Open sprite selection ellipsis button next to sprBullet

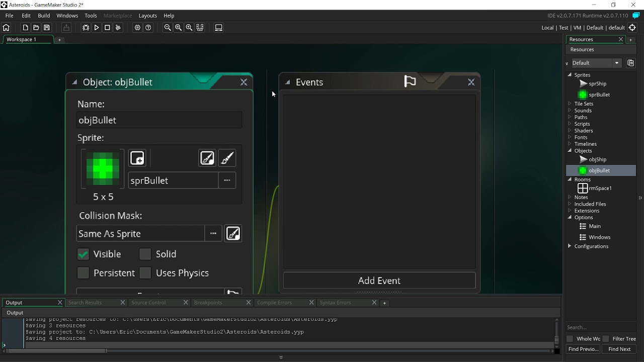[227, 180]
